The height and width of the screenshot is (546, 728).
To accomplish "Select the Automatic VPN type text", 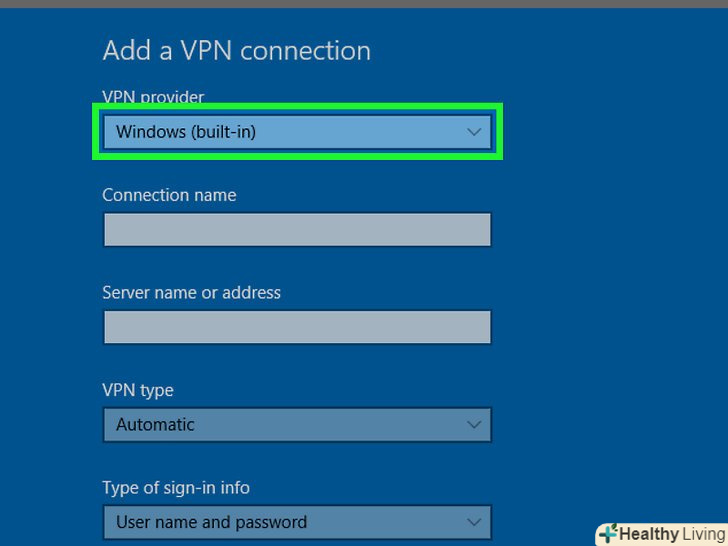I will coord(155,425).
